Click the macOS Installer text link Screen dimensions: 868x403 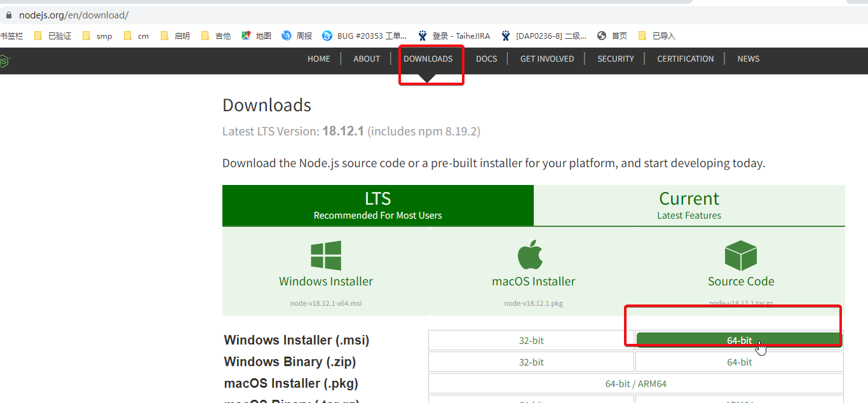(x=534, y=281)
